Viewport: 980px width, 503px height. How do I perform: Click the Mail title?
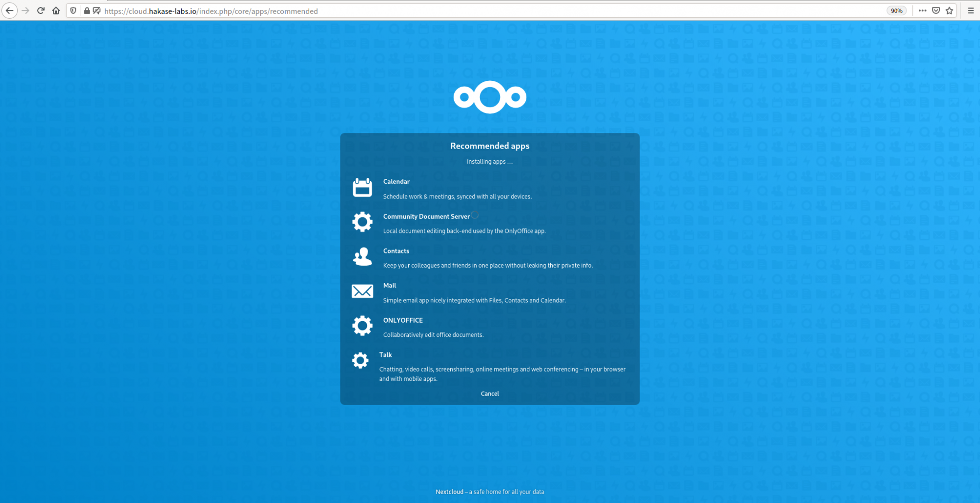[x=390, y=285]
